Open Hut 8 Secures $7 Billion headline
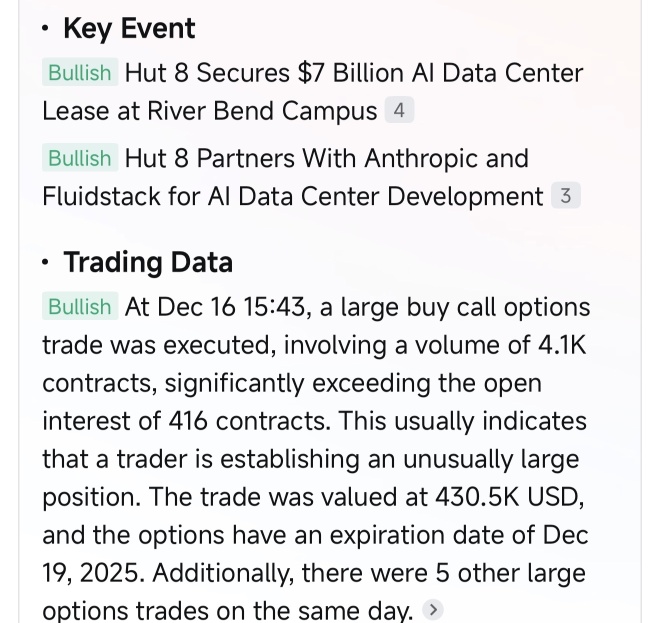Screen dimensions: 660x623 click(353, 73)
